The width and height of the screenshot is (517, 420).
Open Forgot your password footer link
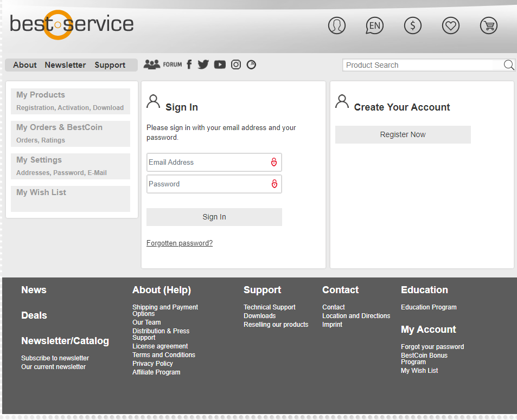tap(432, 346)
